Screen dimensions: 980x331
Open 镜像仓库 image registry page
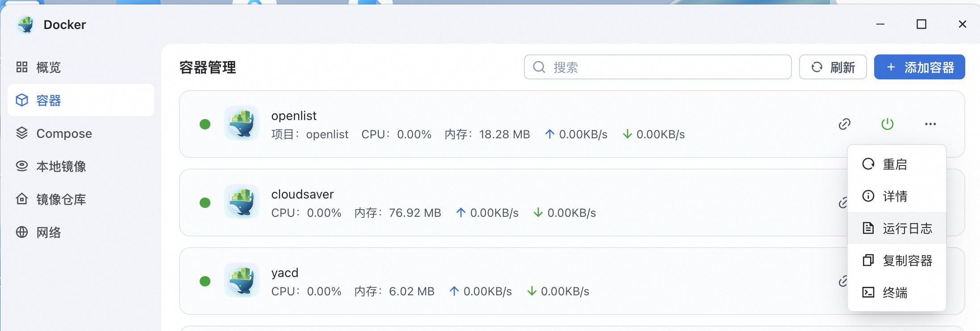pyautogui.click(x=61, y=199)
